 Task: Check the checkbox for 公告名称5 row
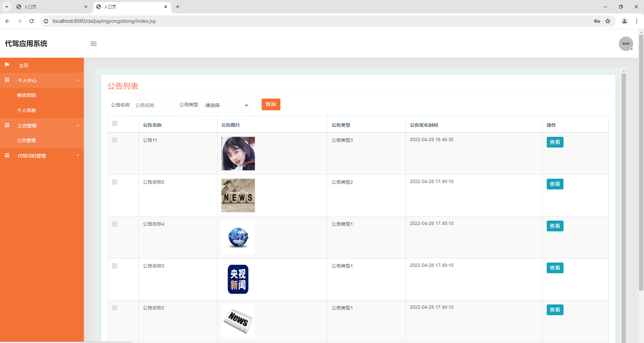coord(115,182)
